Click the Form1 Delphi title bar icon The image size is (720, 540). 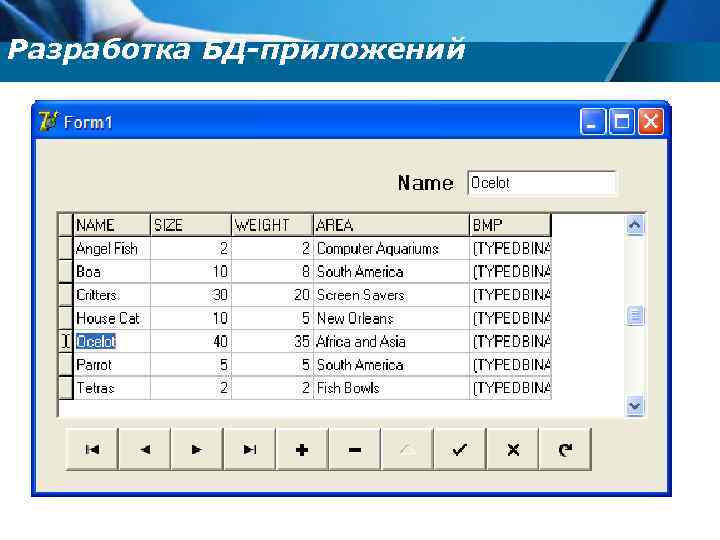click(x=48, y=122)
